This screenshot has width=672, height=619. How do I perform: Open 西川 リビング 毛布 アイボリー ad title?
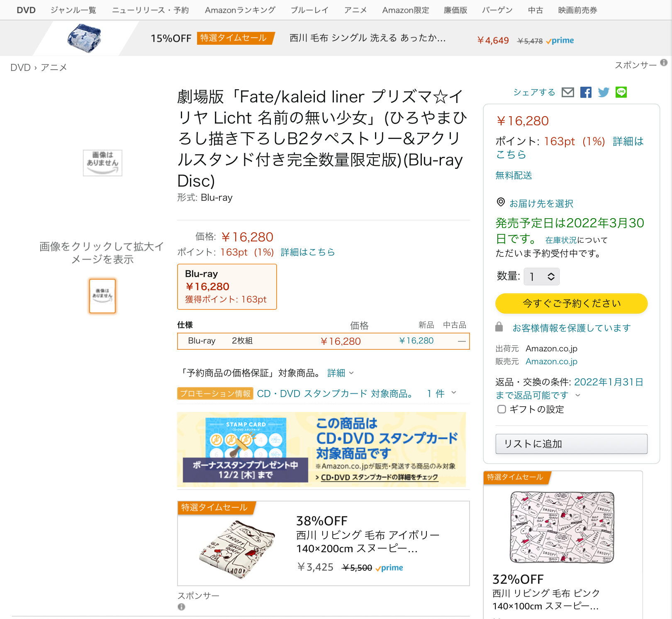tap(368, 542)
